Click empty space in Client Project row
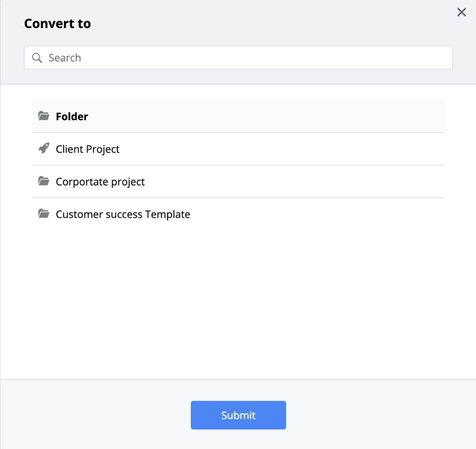Screen dimensions: 476x449 pyautogui.click(x=282, y=149)
